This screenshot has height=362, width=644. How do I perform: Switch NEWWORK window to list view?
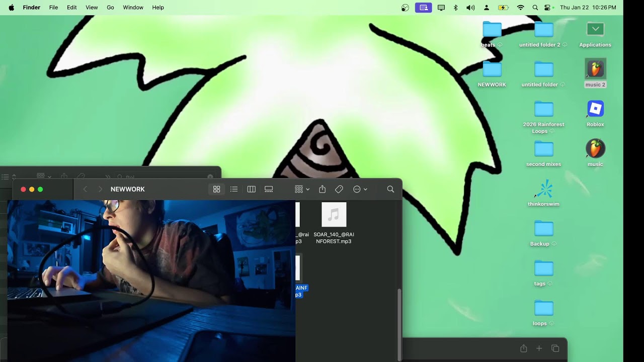click(234, 189)
